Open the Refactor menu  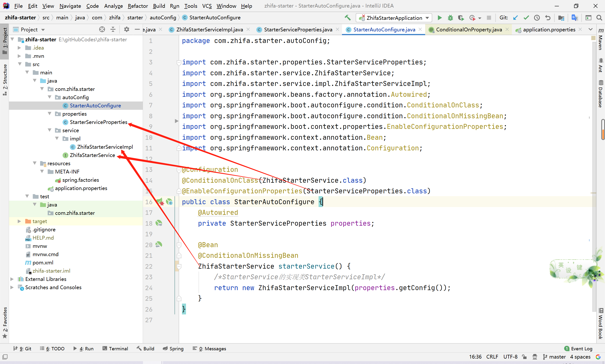pos(138,6)
